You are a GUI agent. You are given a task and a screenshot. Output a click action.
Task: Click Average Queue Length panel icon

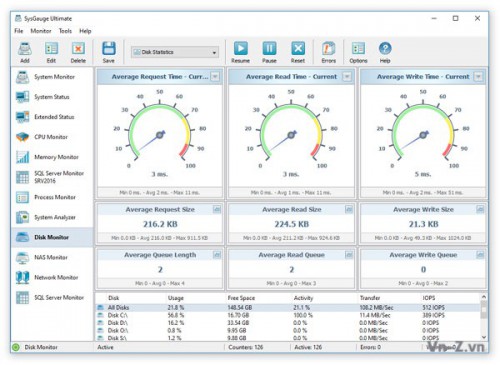point(217,255)
